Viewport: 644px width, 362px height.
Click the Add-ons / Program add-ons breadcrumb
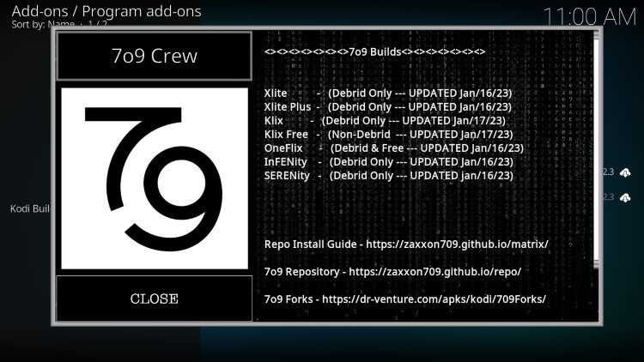click(x=106, y=11)
